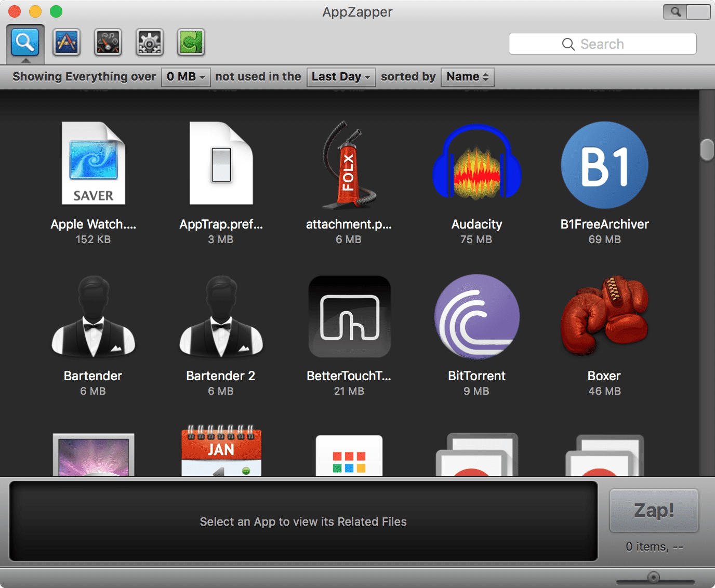Select the B1FreeArchiver app icon
The image size is (715, 588).
[x=605, y=165]
